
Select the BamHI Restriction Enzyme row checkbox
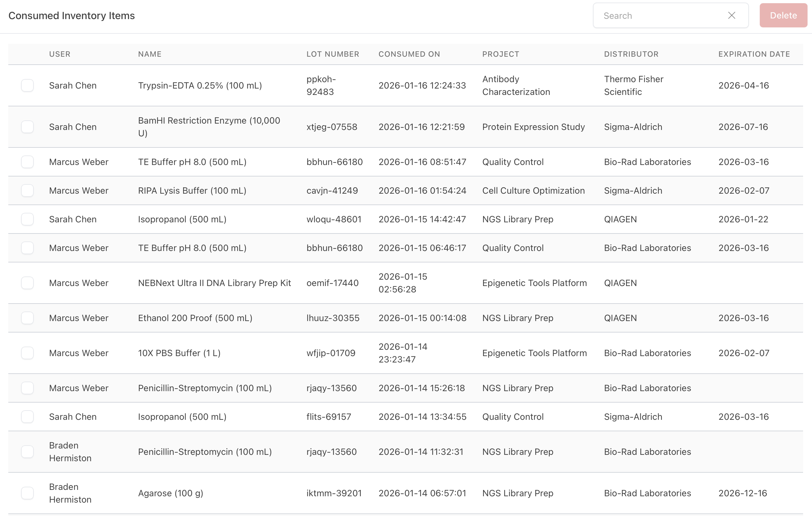[27, 127]
